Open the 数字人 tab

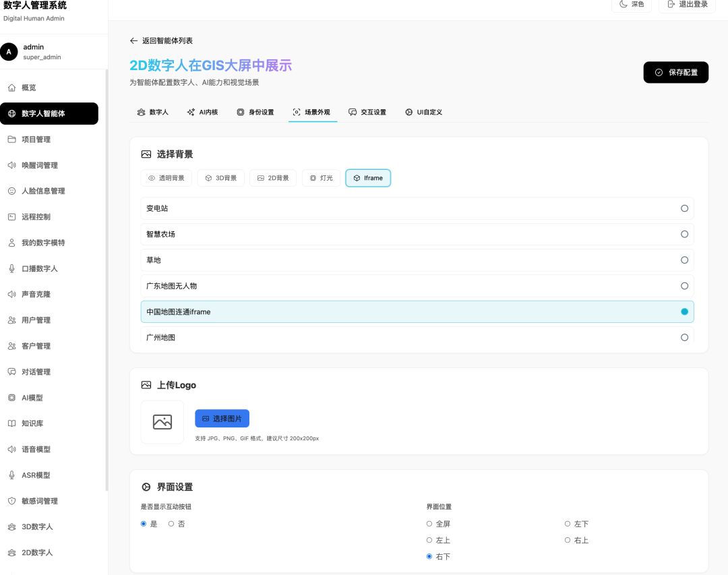tap(153, 113)
